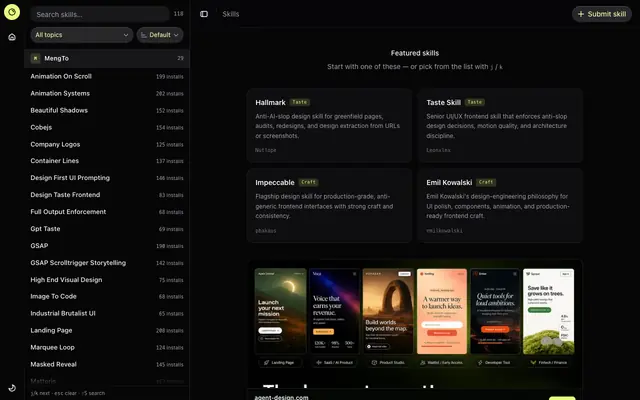
Task: Open the Impeccable featured skill card
Action: click(329, 206)
